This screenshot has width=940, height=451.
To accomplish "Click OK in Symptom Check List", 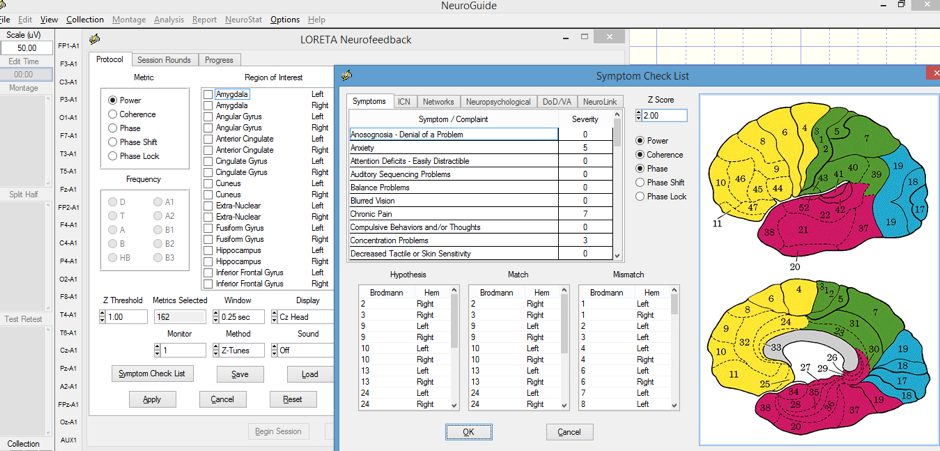I will pos(469,432).
